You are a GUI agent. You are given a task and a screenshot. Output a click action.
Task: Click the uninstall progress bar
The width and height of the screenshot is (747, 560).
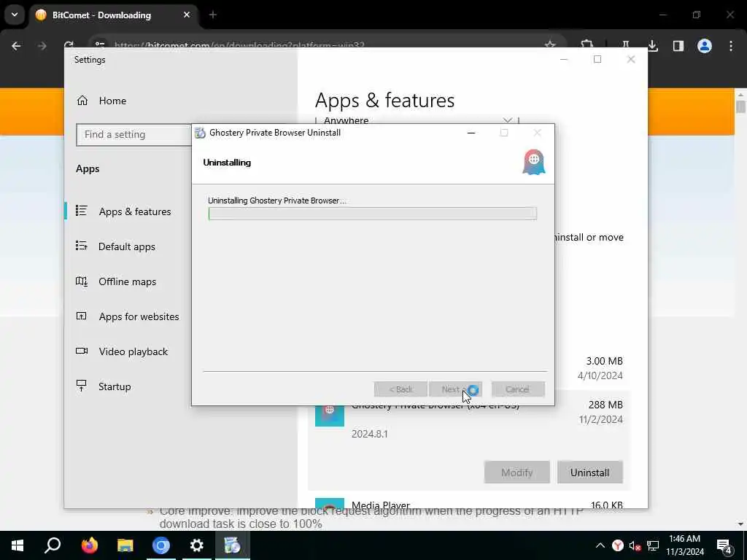(x=373, y=214)
